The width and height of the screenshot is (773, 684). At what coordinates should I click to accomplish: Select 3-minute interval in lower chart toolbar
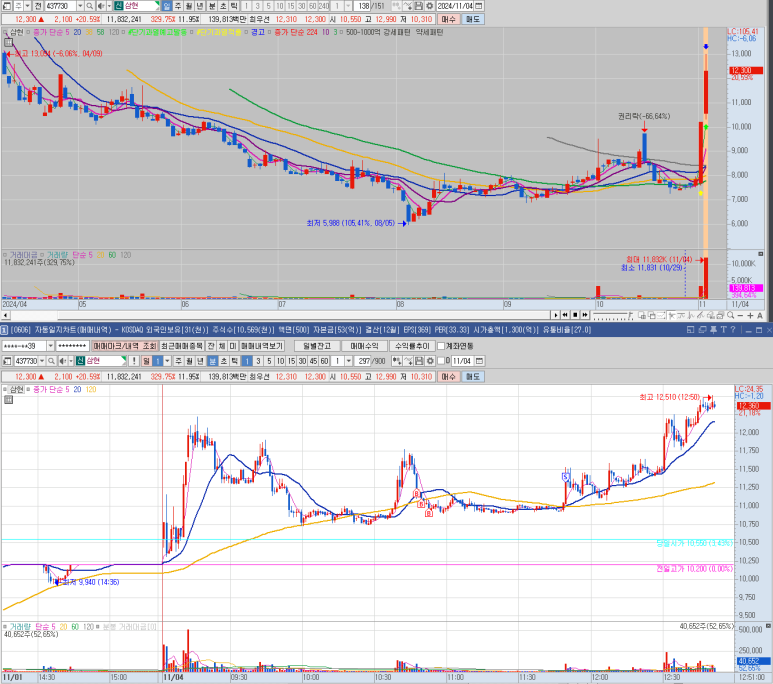(x=258, y=361)
